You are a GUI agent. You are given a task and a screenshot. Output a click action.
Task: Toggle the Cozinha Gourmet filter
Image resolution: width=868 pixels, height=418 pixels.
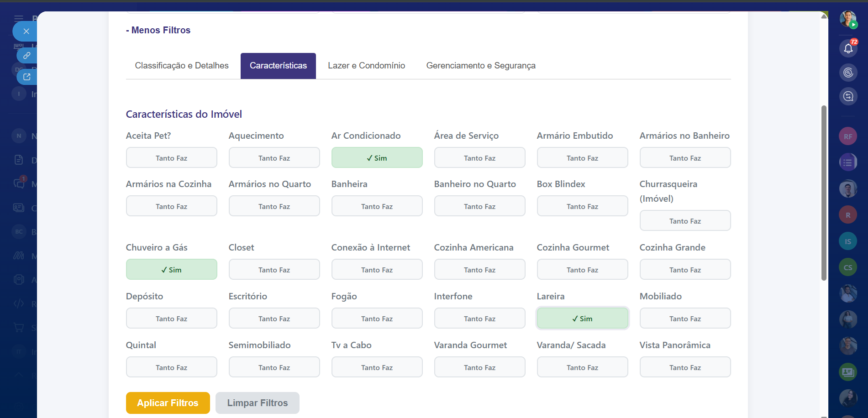coord(583,270)
